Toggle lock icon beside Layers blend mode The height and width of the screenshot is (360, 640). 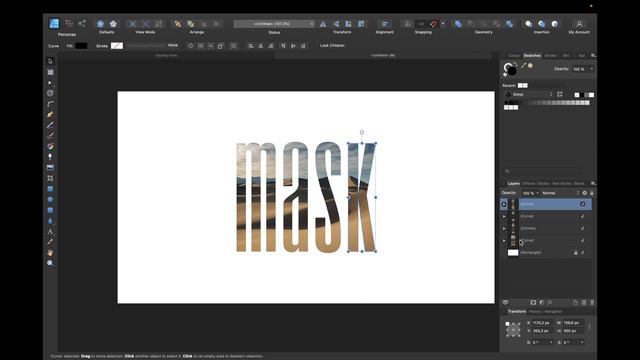(x=591, y=193)
